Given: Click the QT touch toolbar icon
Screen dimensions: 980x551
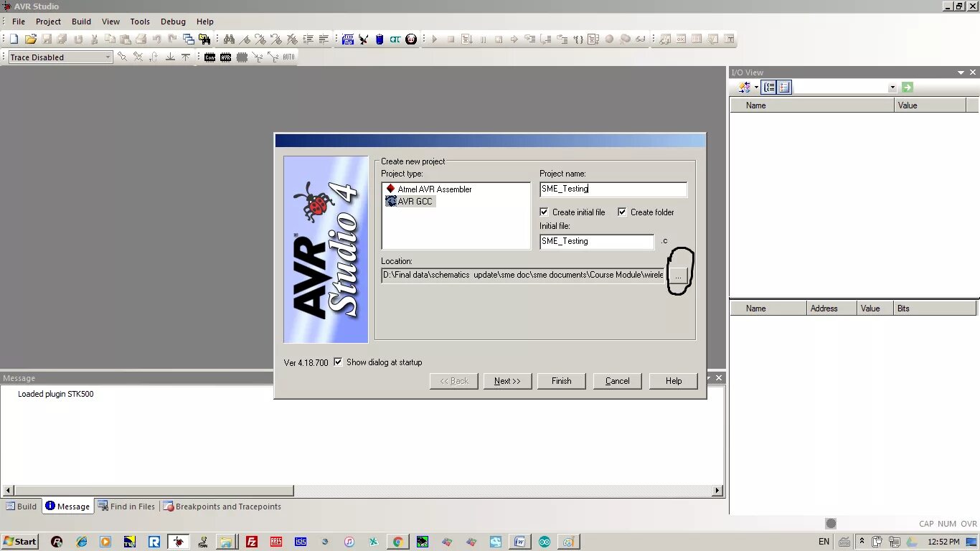Looking at the screenshot, I should tap(395, 39).
